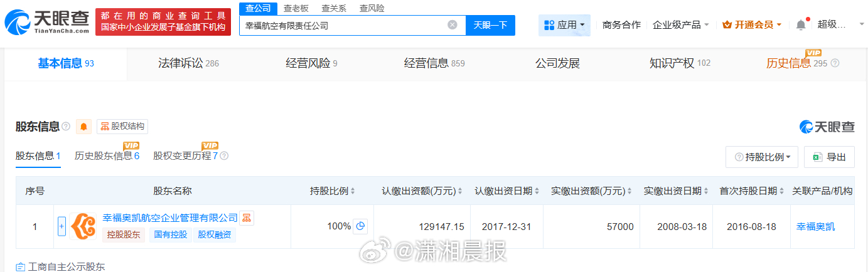Open the 知识产权 tab
Screen dimensions: 868x272
pyautogui.click(x=680, y=63)
